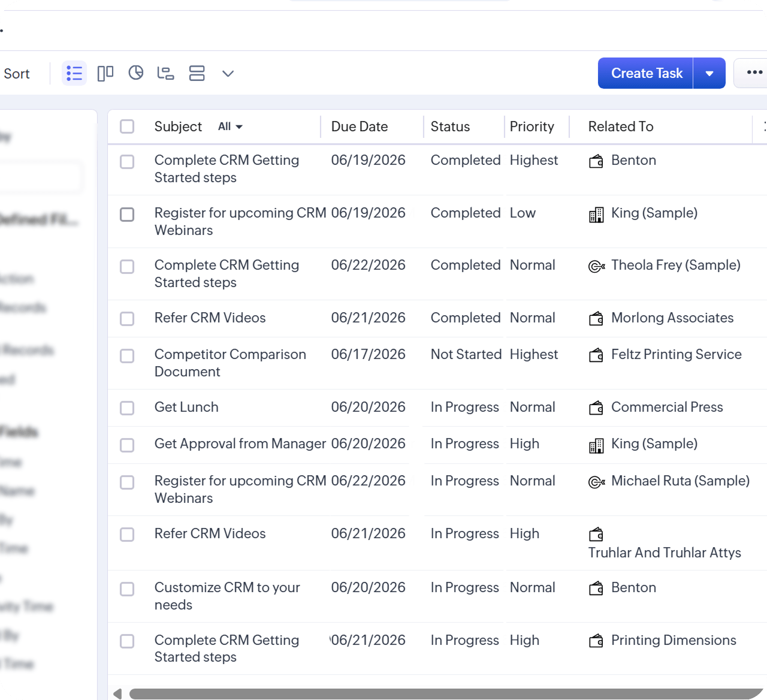Click deal icon beside Benton in Customize row
Screen dimensions: 767x700
click(596, 589)
